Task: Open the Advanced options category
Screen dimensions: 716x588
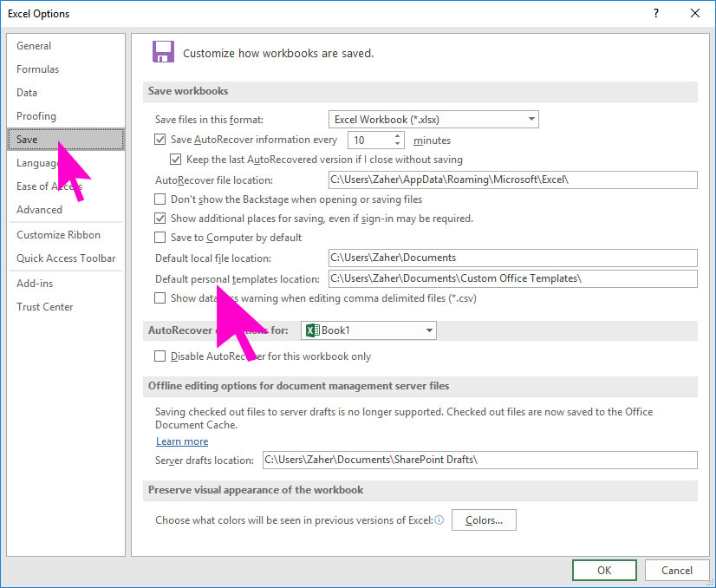Action: pos(66,210)
